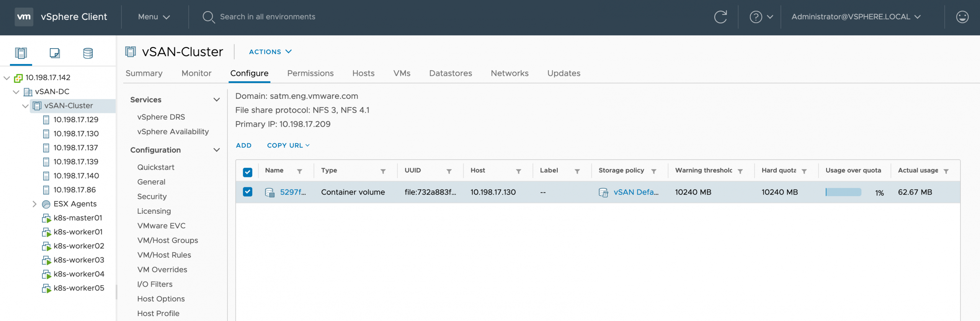Open the vSAN Defa... storage policy link

coord(636,192)
